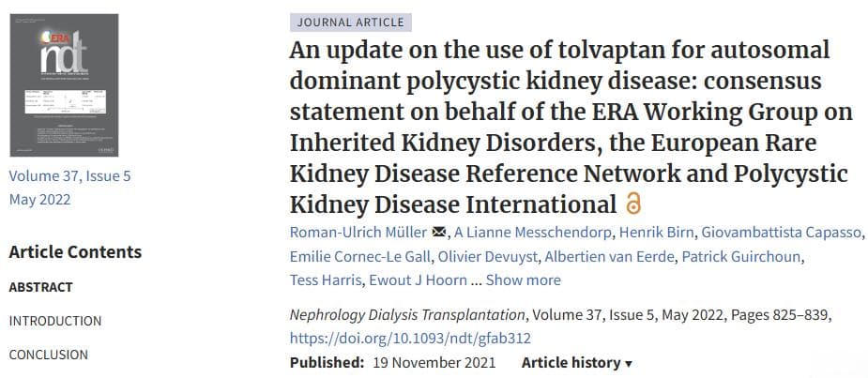Image resolution: width=868 pixels, height=378 pixels.
Task: Open author A Lianne Messchendorp's profile
Action: (x=533, y=233)
